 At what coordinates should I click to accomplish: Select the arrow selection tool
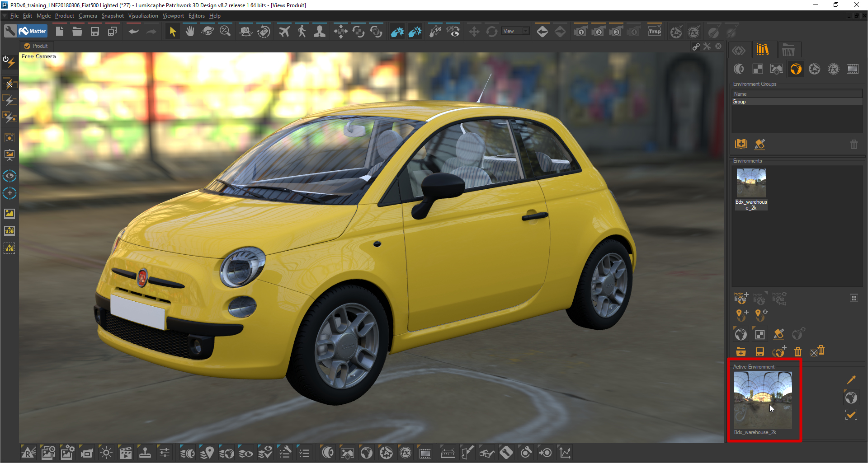click(172, 32)
